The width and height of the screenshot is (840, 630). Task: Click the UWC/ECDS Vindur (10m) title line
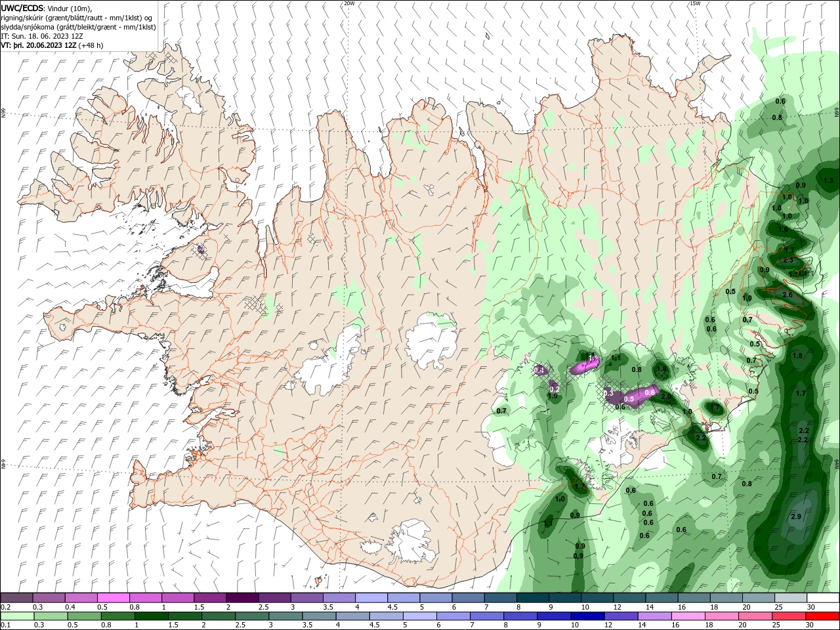tap(47, 8)
